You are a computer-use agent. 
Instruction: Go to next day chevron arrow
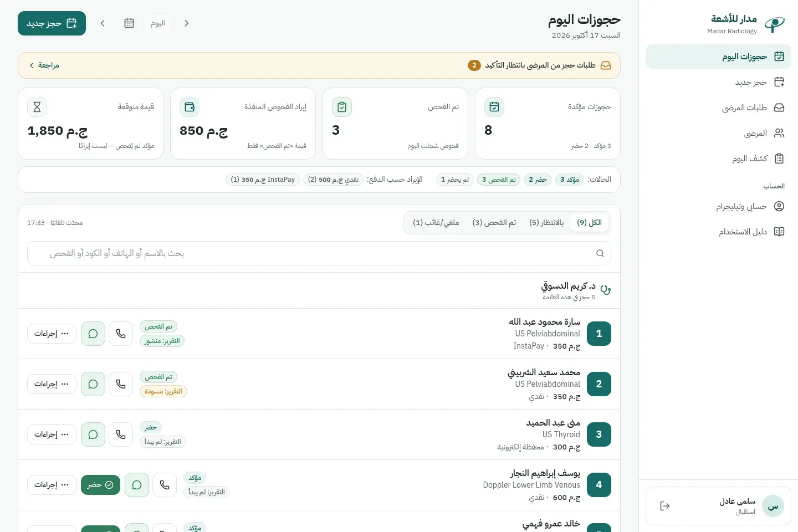(x=103, y=23)
